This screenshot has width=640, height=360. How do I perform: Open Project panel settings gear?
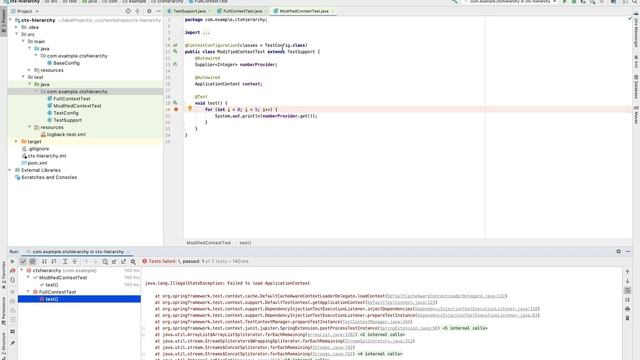pos(149,11)
